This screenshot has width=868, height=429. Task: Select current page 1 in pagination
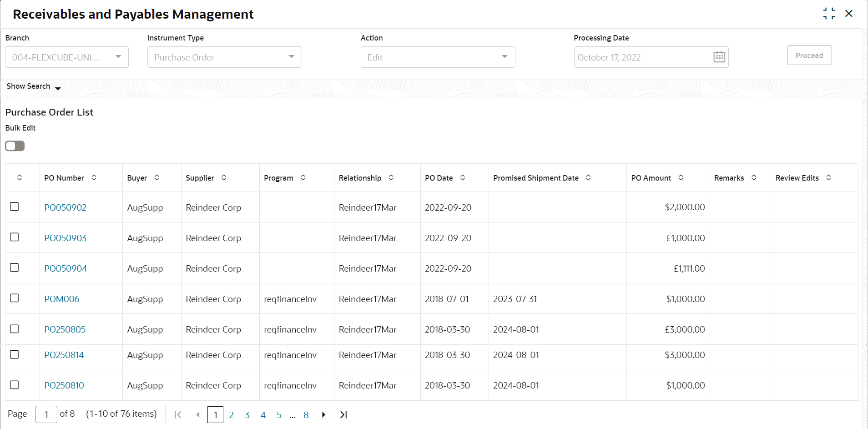[x=215, y=414]
